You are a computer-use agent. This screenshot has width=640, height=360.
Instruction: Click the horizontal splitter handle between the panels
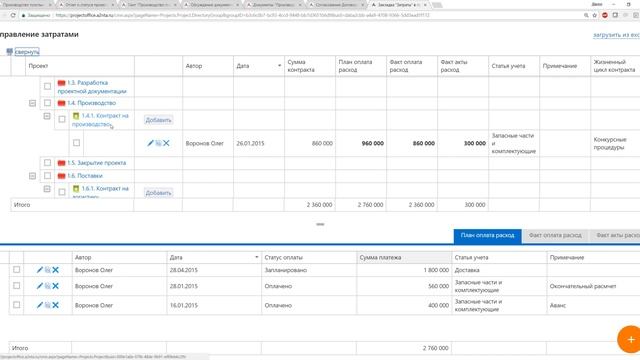320,224
